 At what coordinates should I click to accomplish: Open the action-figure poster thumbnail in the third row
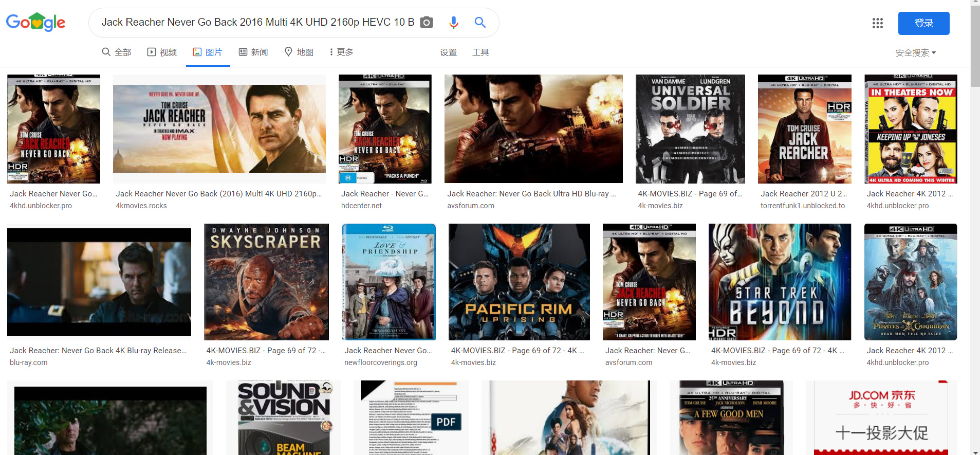[x=569, y=417]
